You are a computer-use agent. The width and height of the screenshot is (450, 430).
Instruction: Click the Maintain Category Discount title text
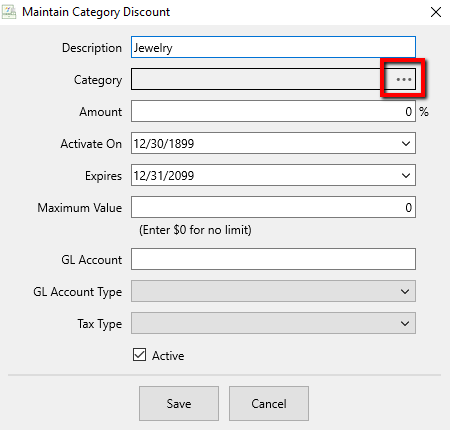click(x=96, y=12)
